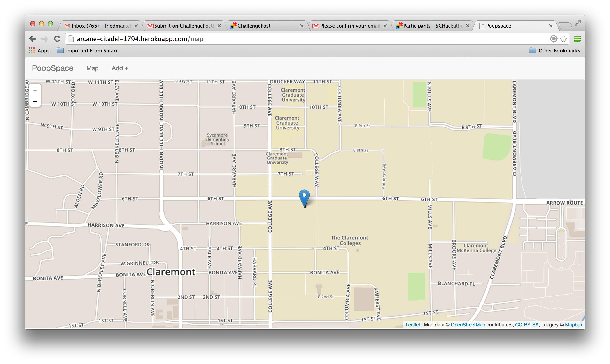Expand the Other Bookmarks folder
610x364 pixels.
point(554,50)
